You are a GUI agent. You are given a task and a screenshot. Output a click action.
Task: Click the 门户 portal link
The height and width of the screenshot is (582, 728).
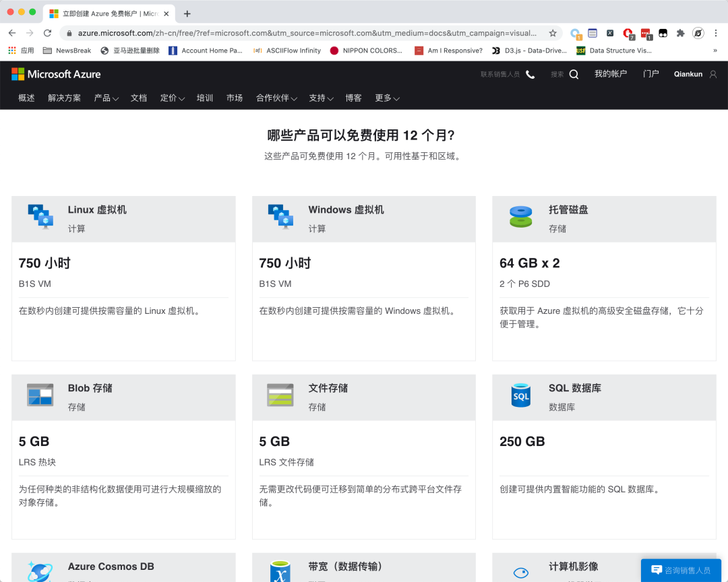[651, 74]
